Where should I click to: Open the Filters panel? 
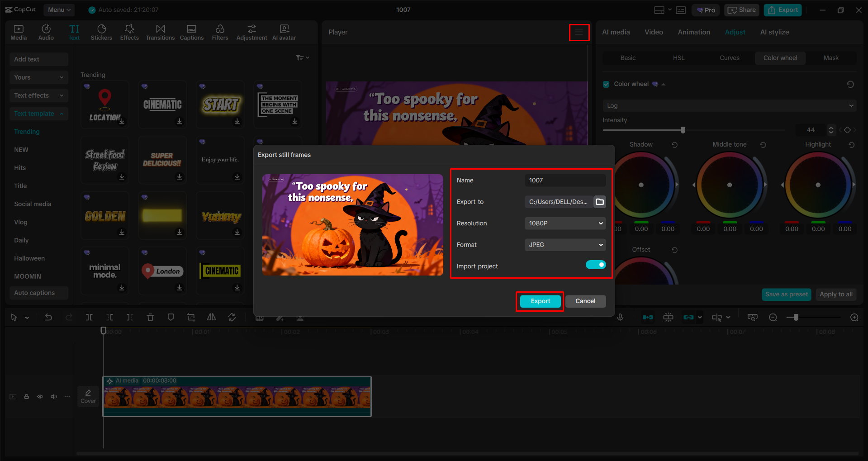(x=220, y=33)
